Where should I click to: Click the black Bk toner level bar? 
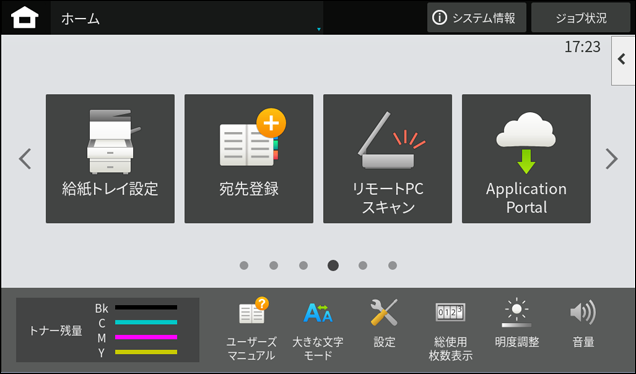pyautogui.click(x=146, y=307)
